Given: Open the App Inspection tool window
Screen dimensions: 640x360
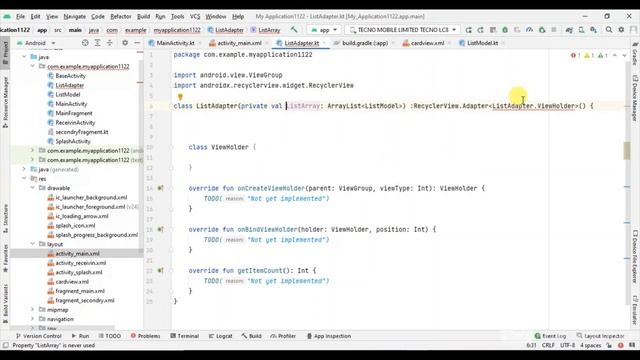Looking at the screenshot, I should click(x=329, y=336).
